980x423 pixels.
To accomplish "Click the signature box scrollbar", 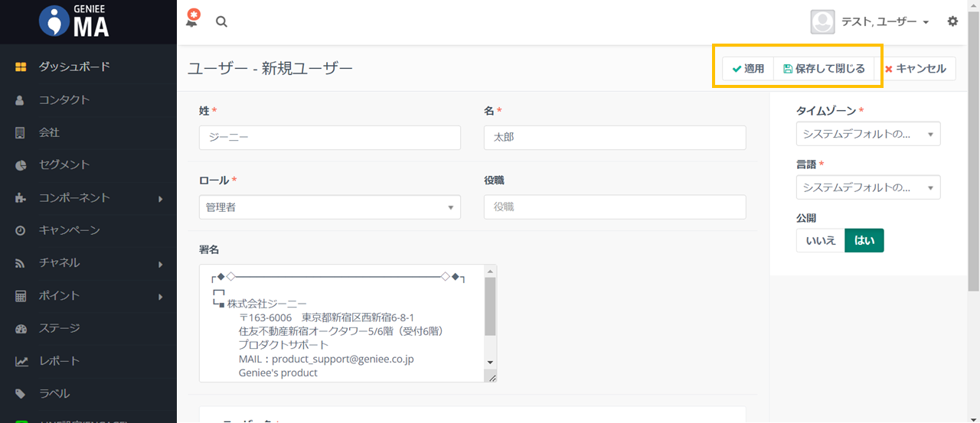I will (x=490, y=306).
